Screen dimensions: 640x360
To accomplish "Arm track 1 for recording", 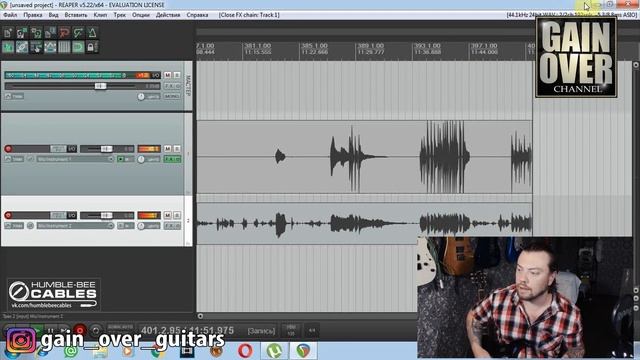I will [8, 149].
